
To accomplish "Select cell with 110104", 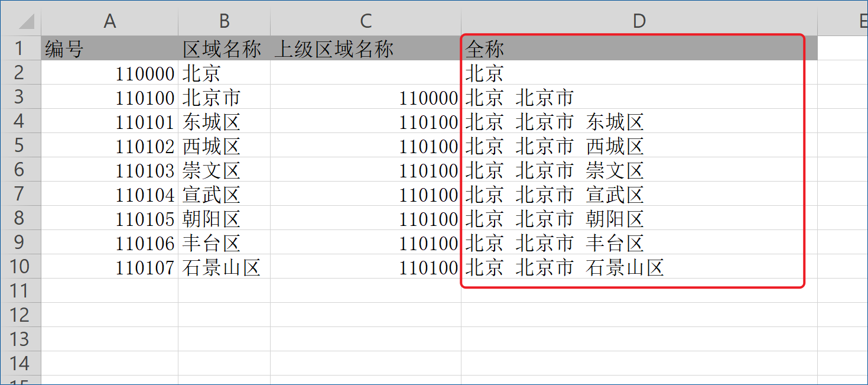I will click(109, 193).
